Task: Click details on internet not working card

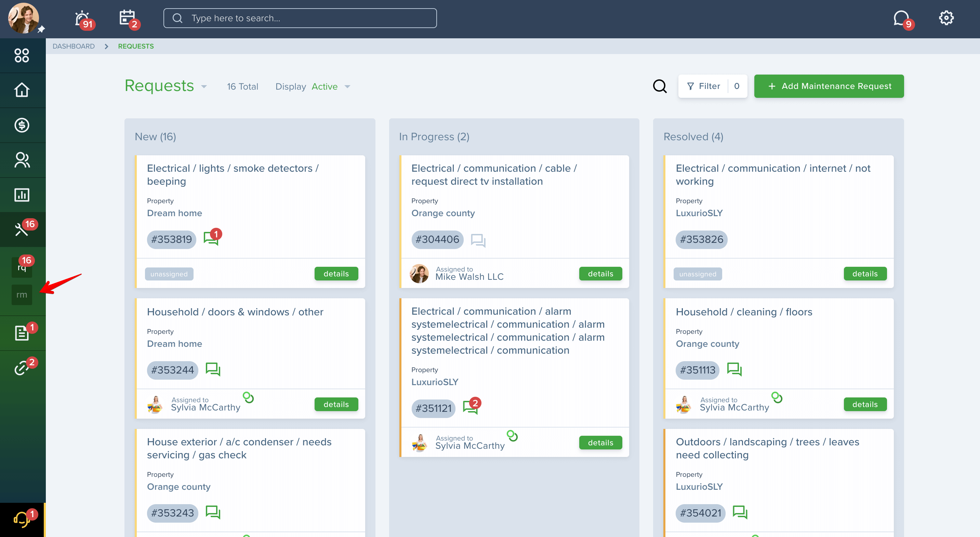Action: pos(865,274)
